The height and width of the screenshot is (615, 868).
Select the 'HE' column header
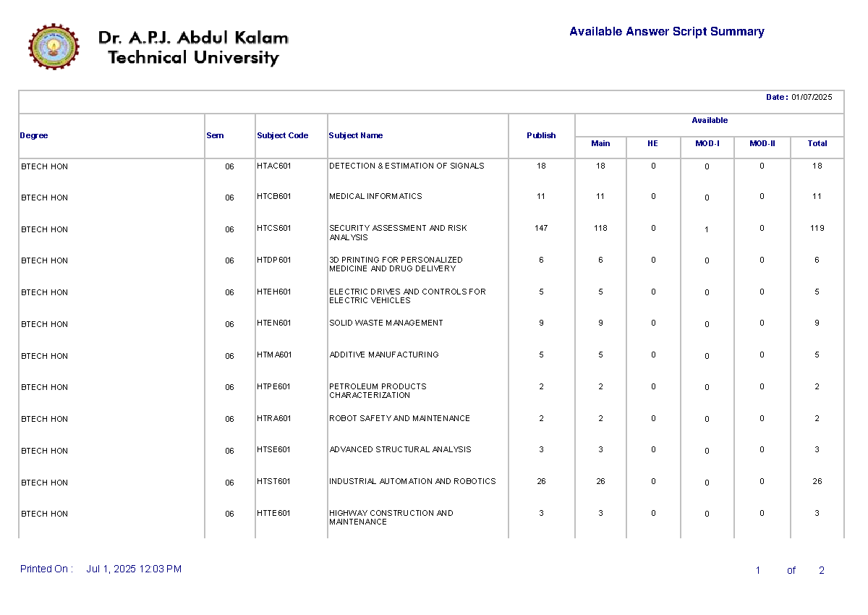tap(652, 143)
